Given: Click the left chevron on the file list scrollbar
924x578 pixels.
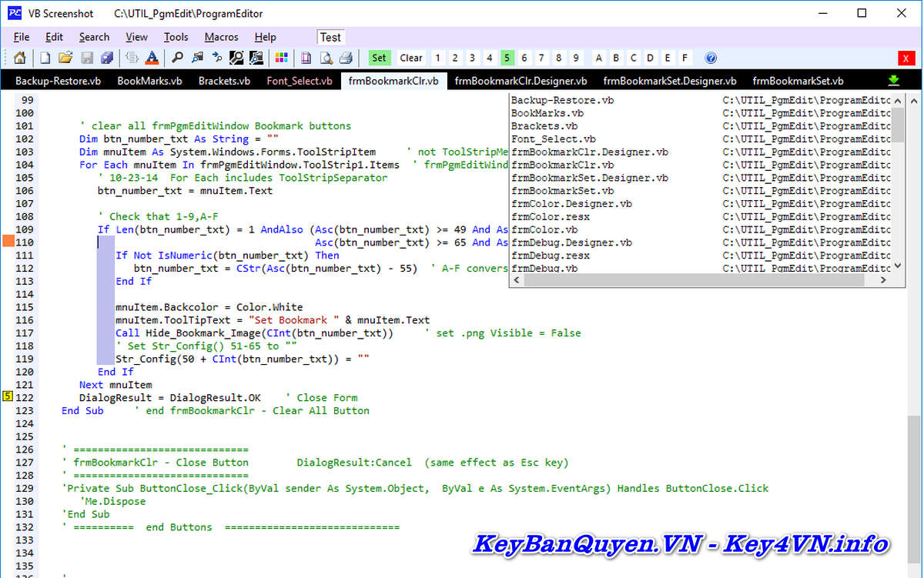Looking at the screenshot, I should (516, 280).
